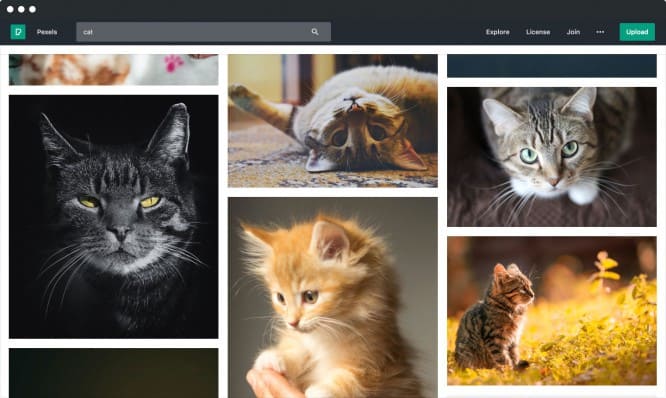Focus the search field containing 'cat'

[203, 32]
